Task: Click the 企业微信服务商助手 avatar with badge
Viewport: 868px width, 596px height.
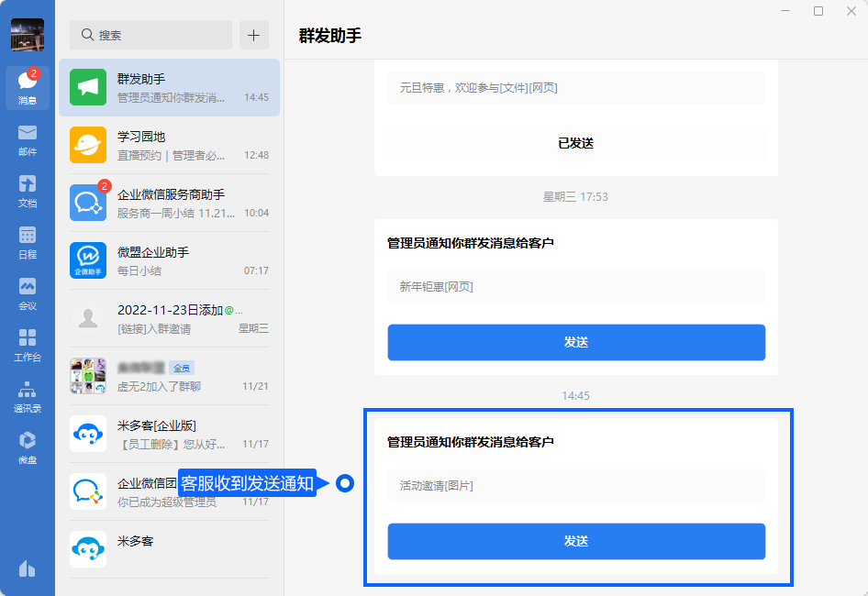Action: click(x=88, y=203)
